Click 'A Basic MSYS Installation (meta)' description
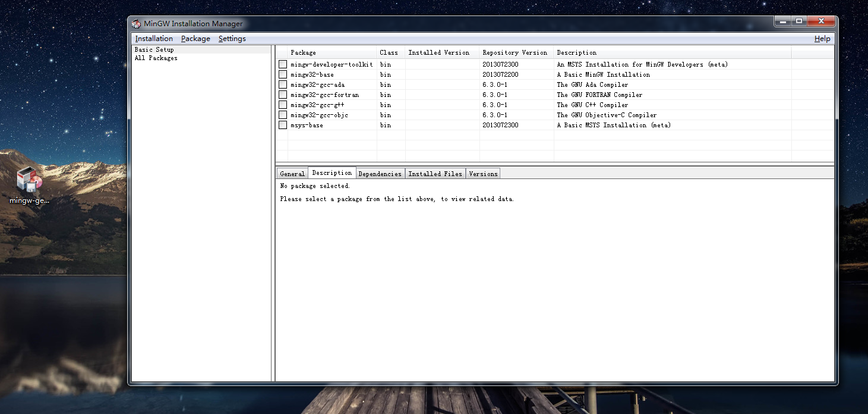The height and width of the screenshot is (414, 868). [x=614, y=125]
